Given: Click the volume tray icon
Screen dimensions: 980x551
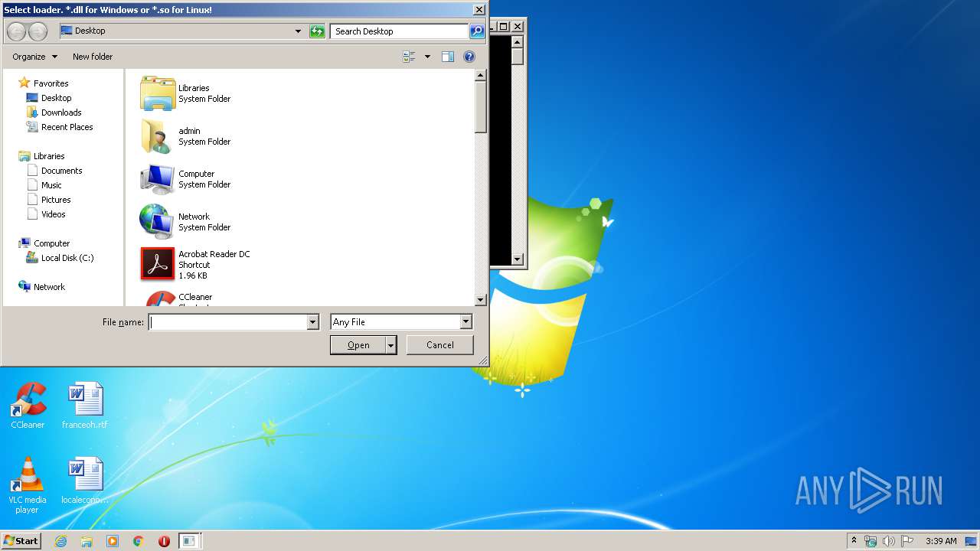Looking at the screenshot, I should (889, 541).
